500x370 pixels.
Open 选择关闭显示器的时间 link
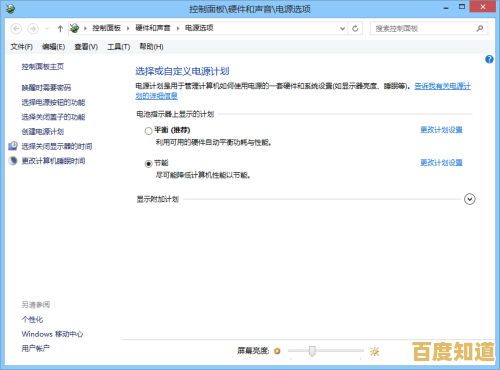[x=57, y=146]
